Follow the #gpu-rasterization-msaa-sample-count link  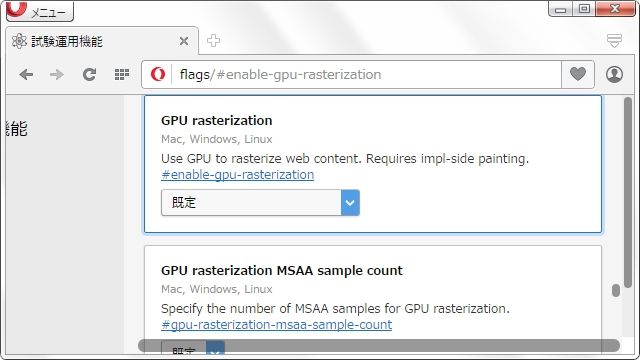[276, 324]
